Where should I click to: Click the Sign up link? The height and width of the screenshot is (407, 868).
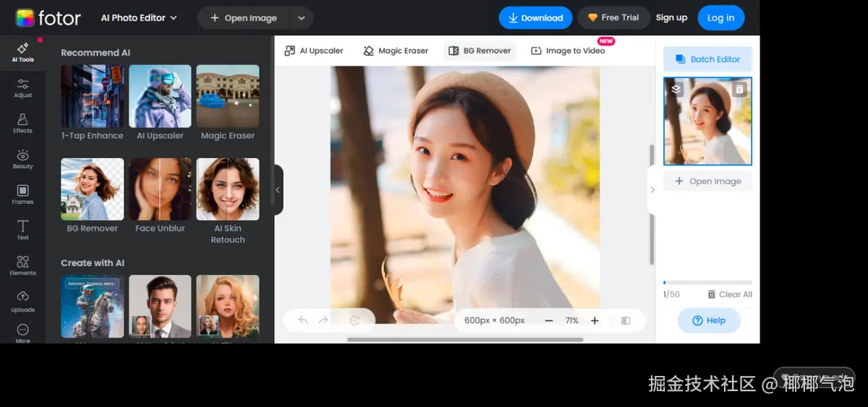671,18
